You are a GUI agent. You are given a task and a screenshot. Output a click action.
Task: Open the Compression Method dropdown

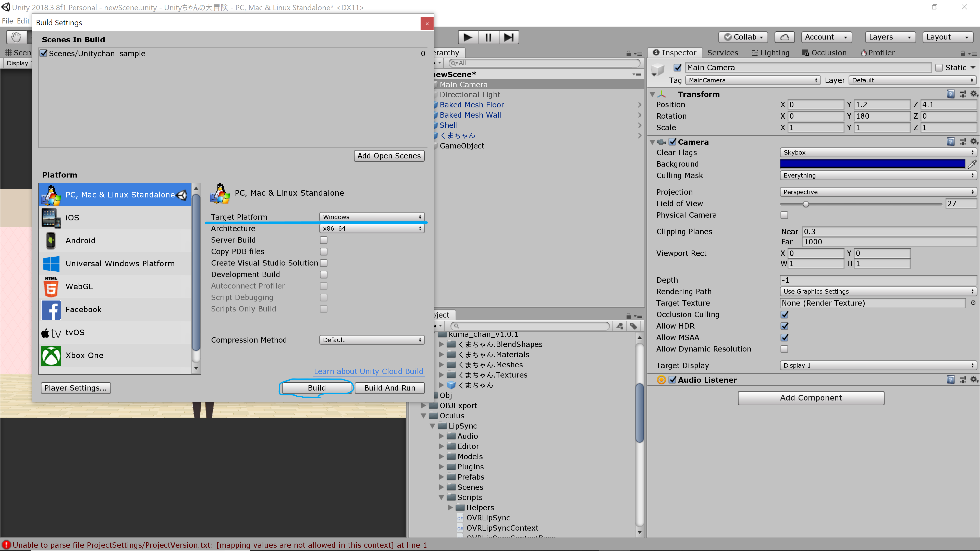pyautogui.click(x=372, y=340)
